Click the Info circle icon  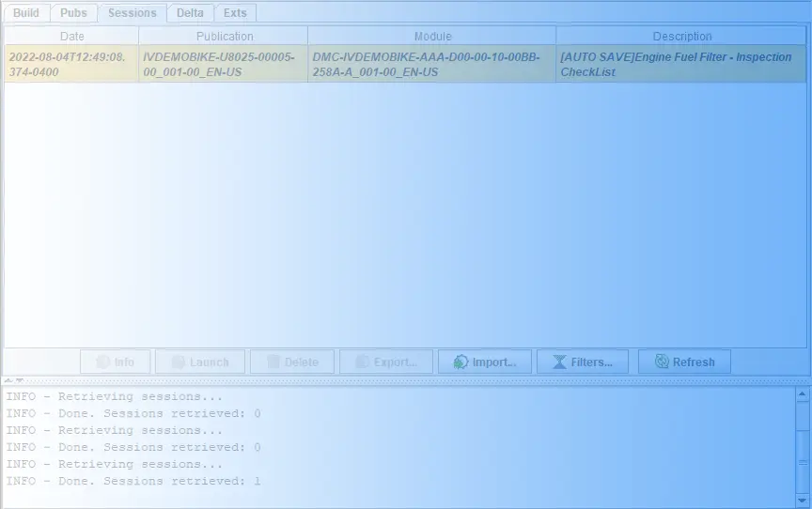[x=103, y=362]
